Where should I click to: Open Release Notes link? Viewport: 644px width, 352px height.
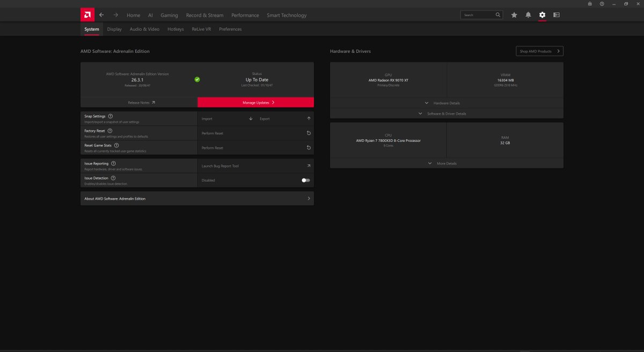point(139,102)
